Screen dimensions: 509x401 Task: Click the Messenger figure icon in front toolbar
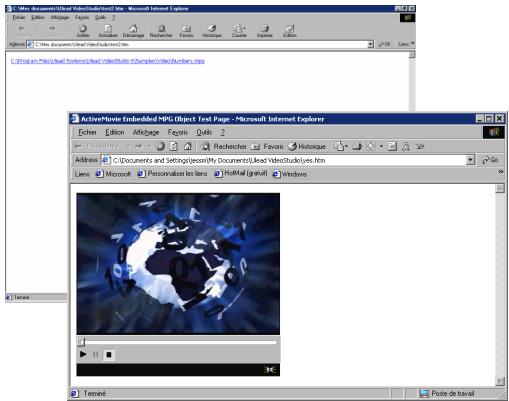point(406,146)
